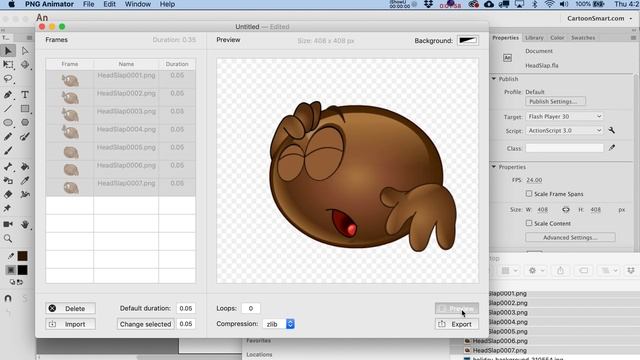Select the Text tool
Screen dimensions: 640x360
(25, 95)
